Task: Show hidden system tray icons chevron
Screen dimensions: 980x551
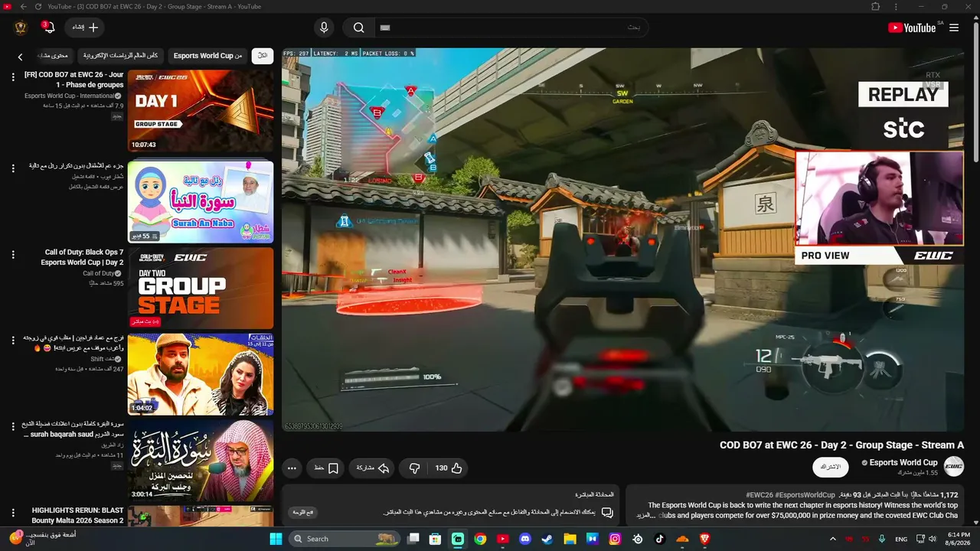Action: [833, 539]
